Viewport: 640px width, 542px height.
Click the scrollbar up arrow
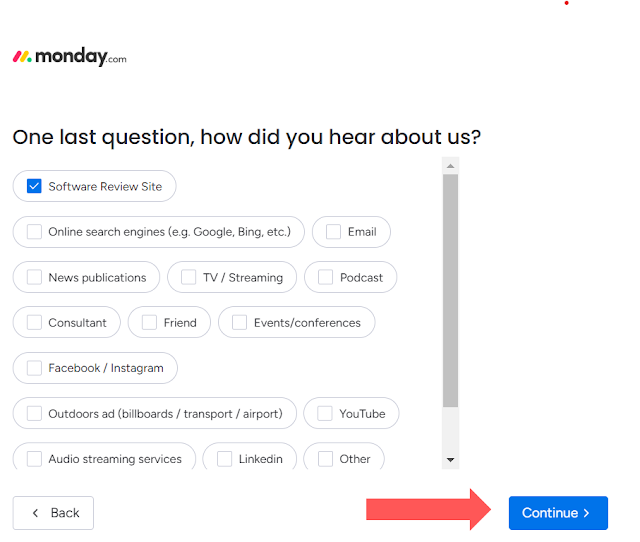(450, 166)
